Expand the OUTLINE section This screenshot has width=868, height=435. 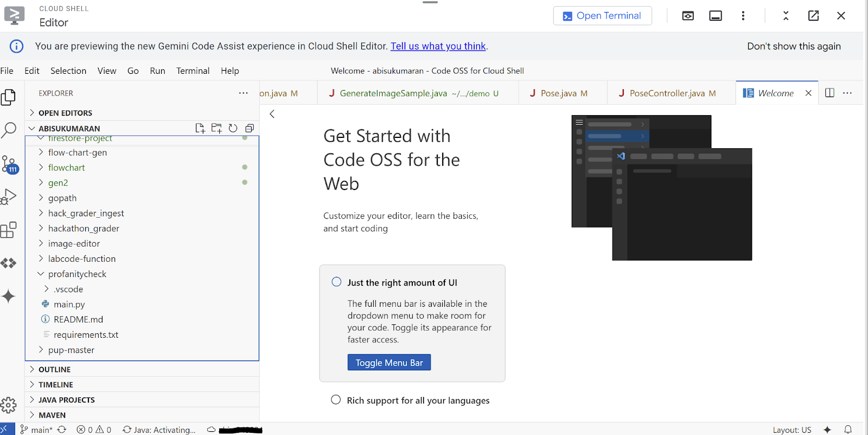[x=54, y=369]
